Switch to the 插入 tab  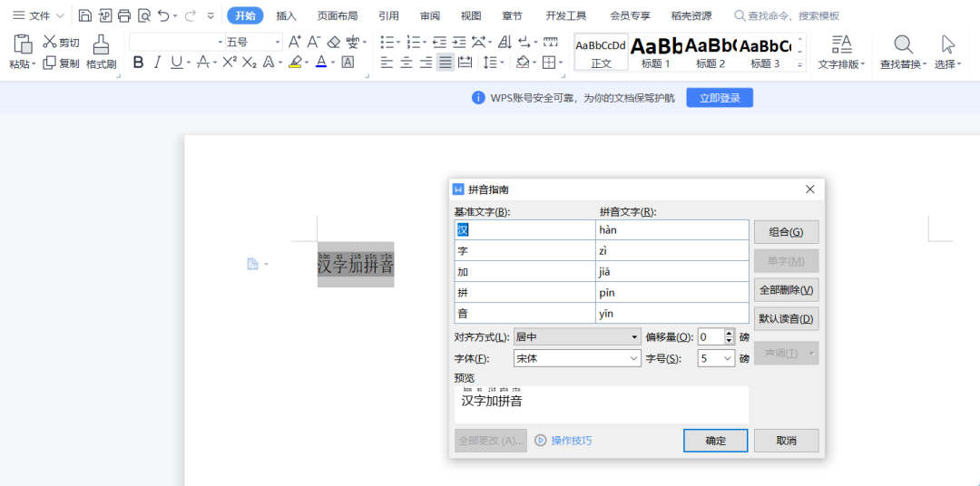(286, 15)
